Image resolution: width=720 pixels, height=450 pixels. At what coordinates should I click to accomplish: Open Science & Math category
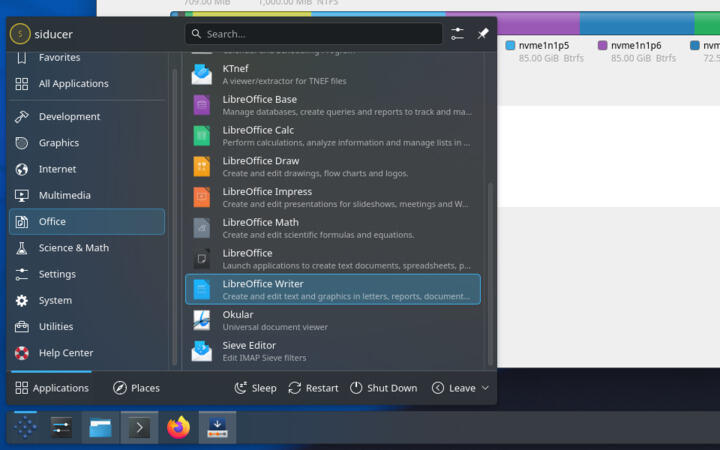tap(87, 248)
